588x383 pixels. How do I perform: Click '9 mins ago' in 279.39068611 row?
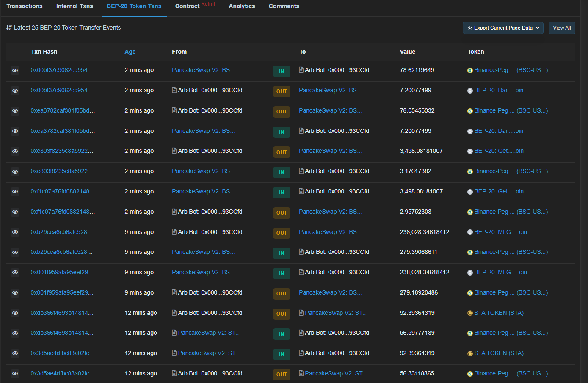tap(139, 252)
